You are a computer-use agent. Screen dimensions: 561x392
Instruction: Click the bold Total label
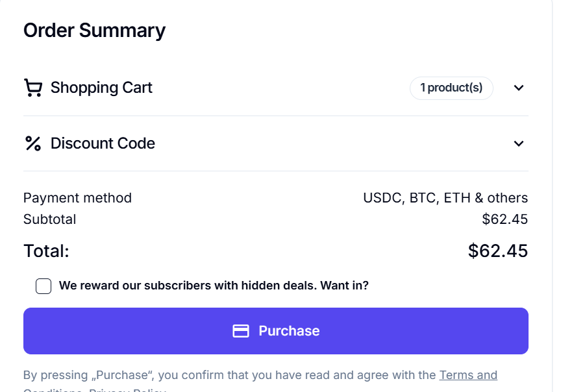(46, 251)
